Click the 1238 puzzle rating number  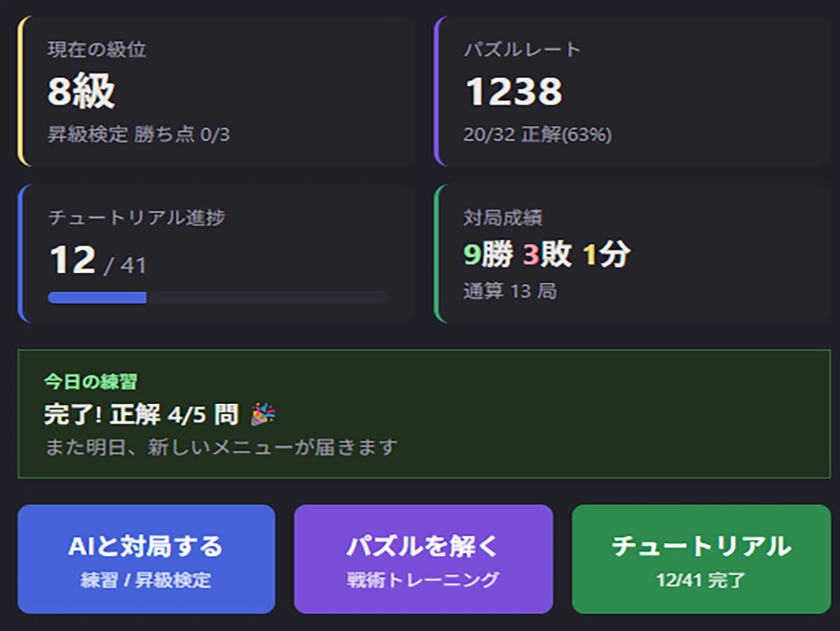pyautogui.click(x=514, y=92)
